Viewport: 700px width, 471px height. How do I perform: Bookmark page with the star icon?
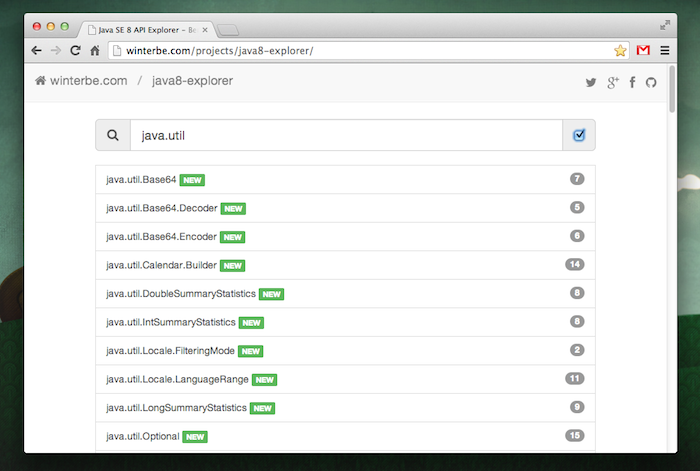click(x=620, y=50)
